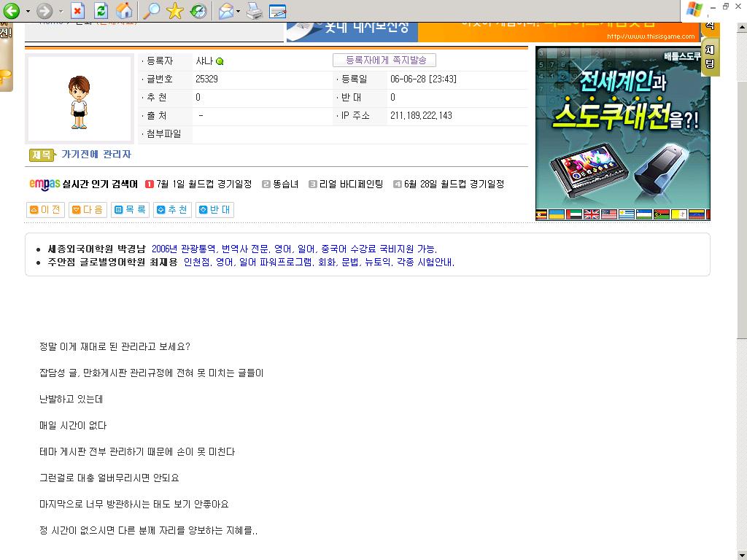The image size is (747, 560).
Task: Click the IP address 211.189.222.143
Action: click(x=421, y=116)
